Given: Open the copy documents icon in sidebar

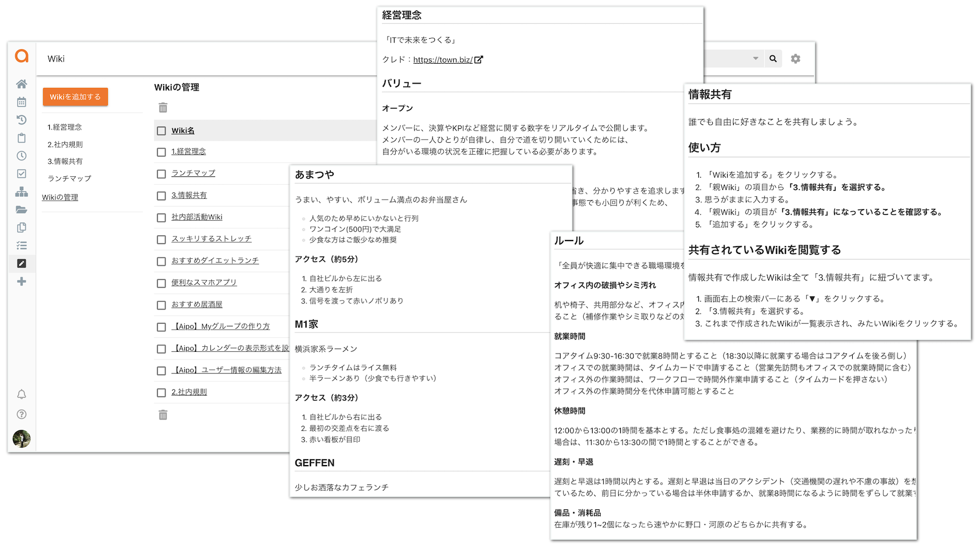Looking at the screenshot, I should pyautogui.click(x=22, y=227).
